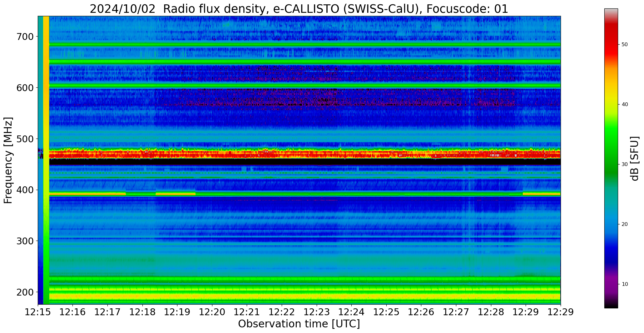This screenshot has width=644, height=333.
Task: Click the 12:16 time tick label
Action: click(73, 312)
